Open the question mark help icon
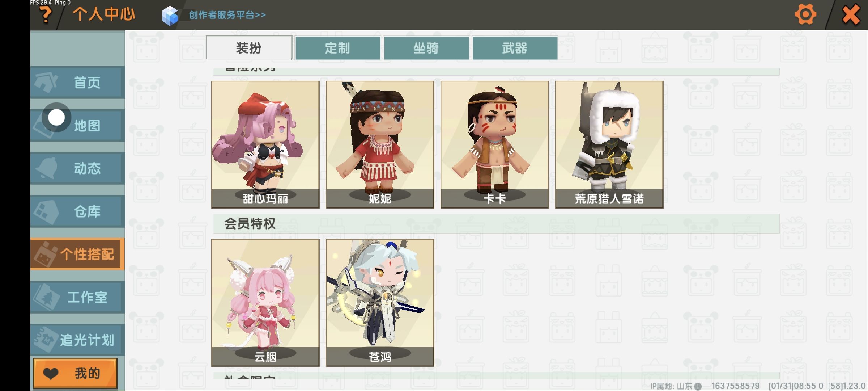 46,15
